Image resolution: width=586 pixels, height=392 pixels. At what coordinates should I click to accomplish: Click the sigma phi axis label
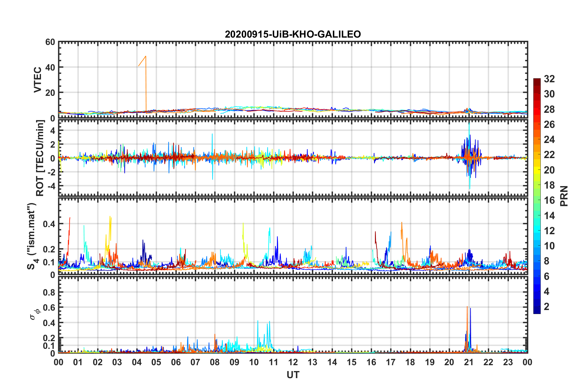[x=35, y=315]
